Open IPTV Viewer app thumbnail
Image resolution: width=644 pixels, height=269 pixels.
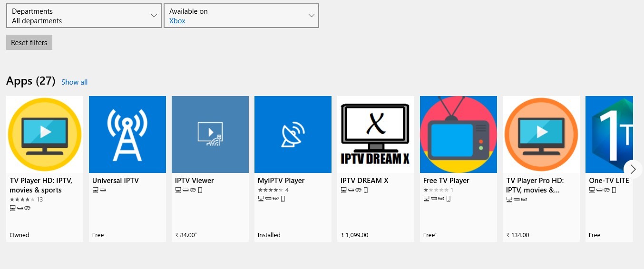[210, 134]
